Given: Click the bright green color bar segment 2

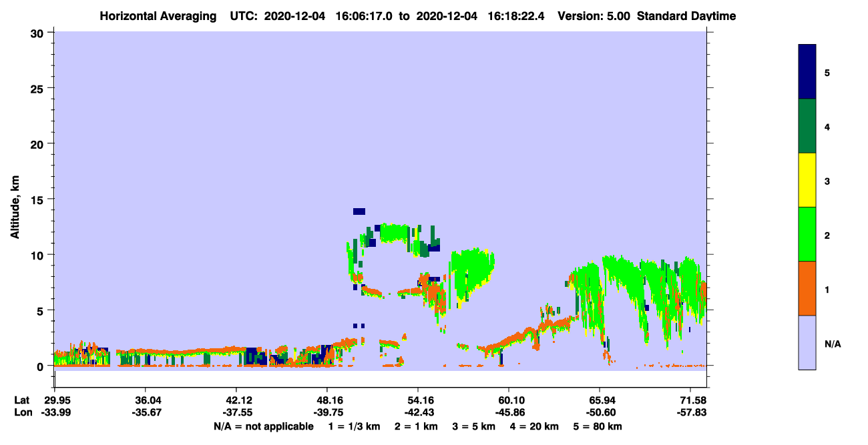Looking at the screenshot, I should coord(807,234).
